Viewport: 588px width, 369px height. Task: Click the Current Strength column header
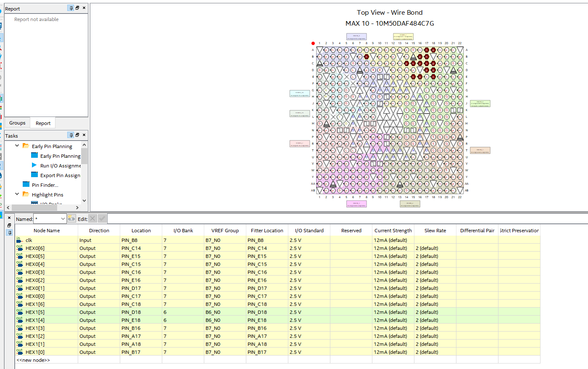point(393,231)
